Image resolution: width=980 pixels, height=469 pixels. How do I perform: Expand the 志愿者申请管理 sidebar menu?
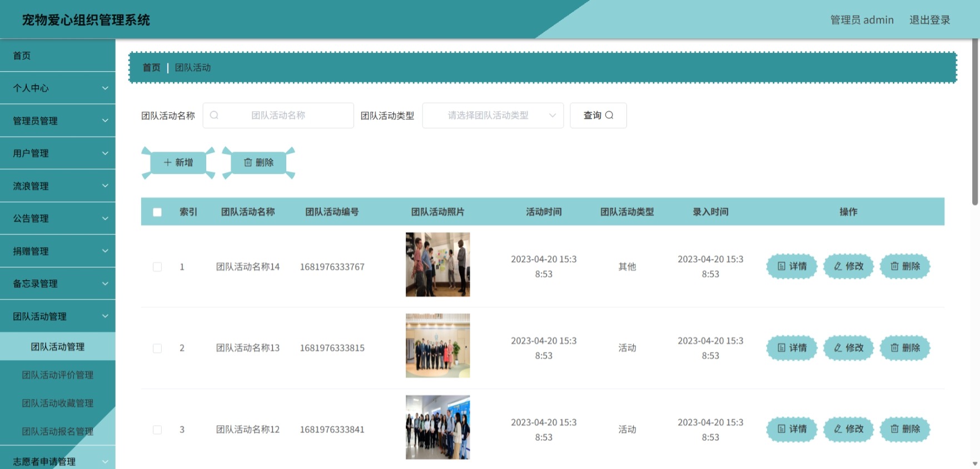pos(58,461)
